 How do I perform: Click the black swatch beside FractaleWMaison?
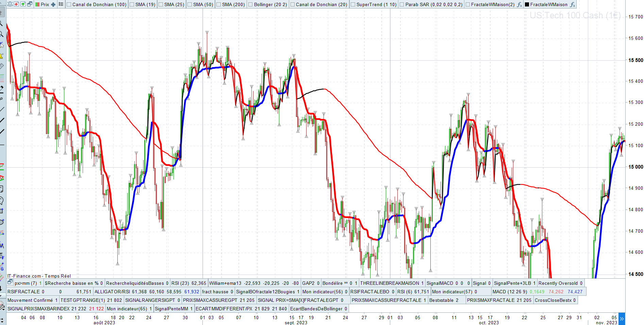tap(527, 4)
